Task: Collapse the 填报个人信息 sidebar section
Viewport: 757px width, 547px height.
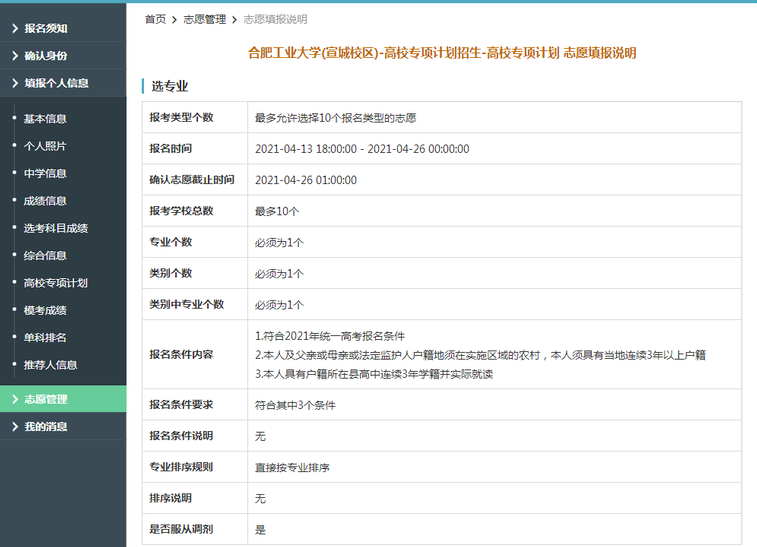Action: pyautogui.click(x=56, y=83)
